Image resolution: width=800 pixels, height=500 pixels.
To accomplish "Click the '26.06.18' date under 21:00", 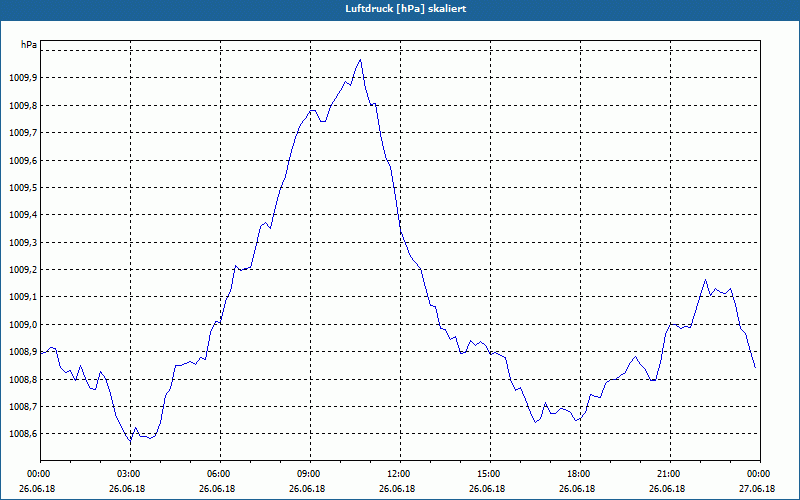I will click(x=668, y=488).
